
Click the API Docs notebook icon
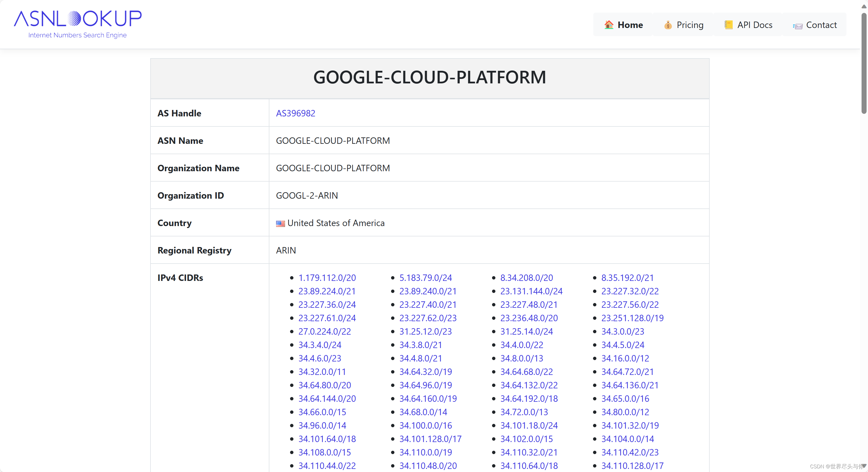click(x=728, y=25)
